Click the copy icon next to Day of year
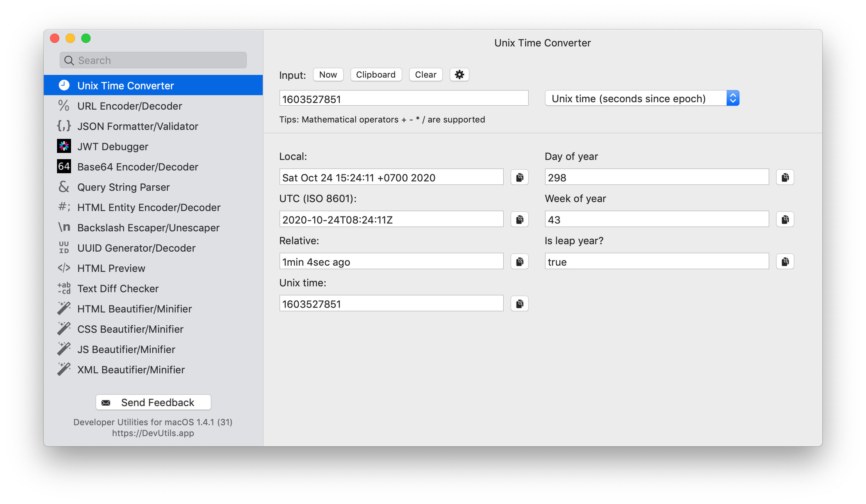The height and width of the screenshot is (504, 866). 784,177
